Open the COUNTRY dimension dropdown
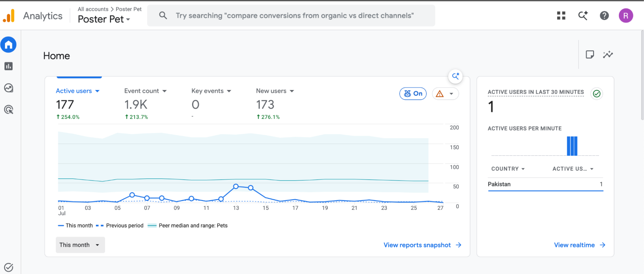The image size is (644, 274). coord(508,169)
